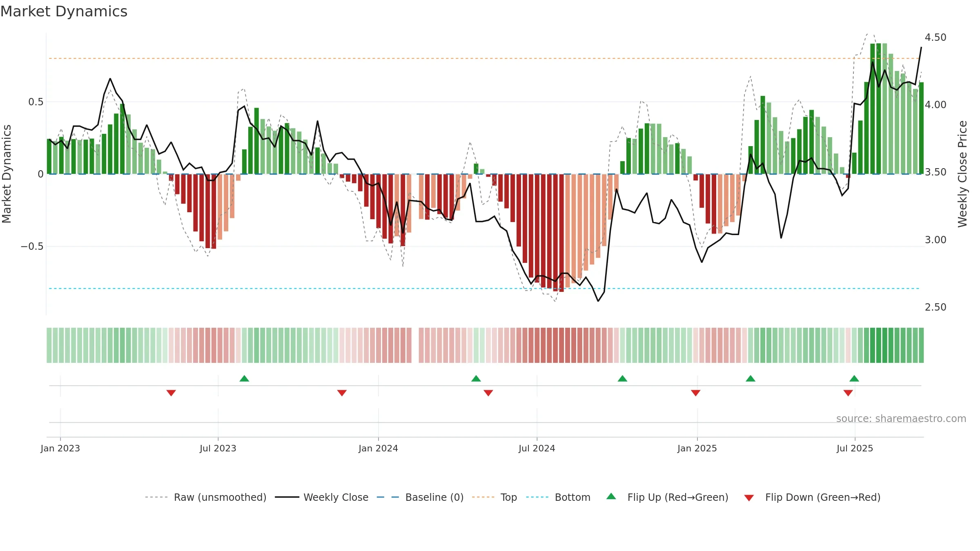Image resolution: width=980 pixels, height=551 pixels.
Task: Click the Jan 2025 axis label
Action: (697, 448)
